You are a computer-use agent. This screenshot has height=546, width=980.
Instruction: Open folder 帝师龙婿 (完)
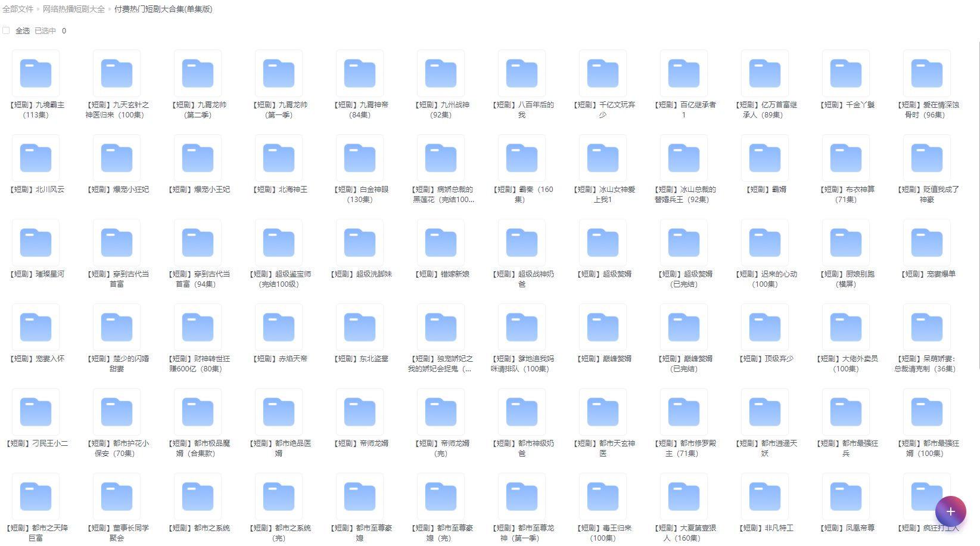441,412
